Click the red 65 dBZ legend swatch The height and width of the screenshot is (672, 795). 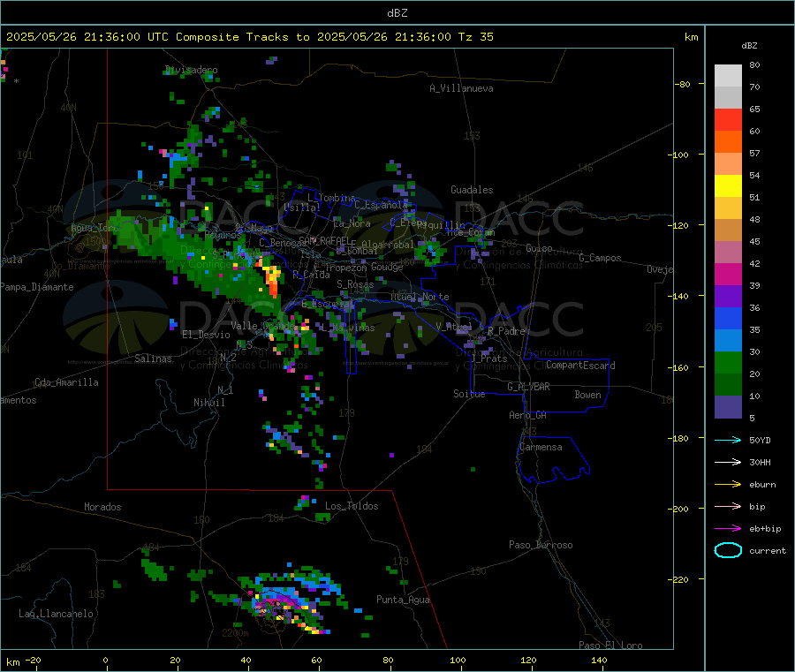coord(728,119)
